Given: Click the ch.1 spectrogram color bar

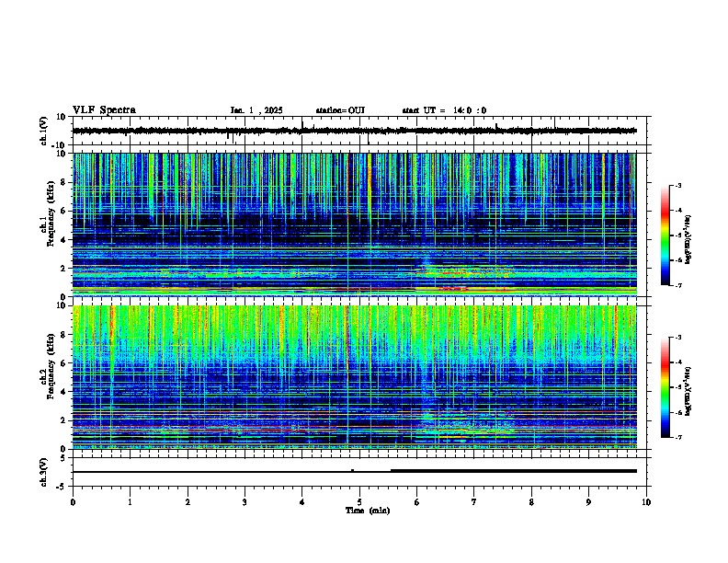Looking at the screenshot, I should tap(665, 235).
